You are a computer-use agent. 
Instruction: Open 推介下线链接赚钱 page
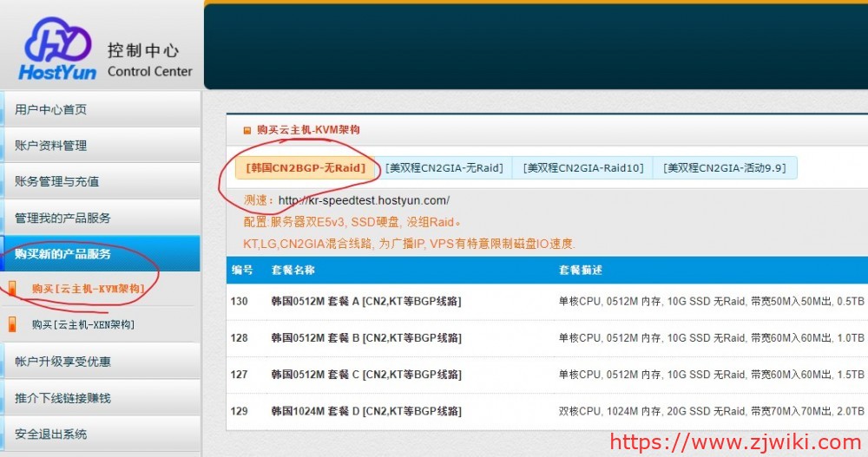(62, 398)
